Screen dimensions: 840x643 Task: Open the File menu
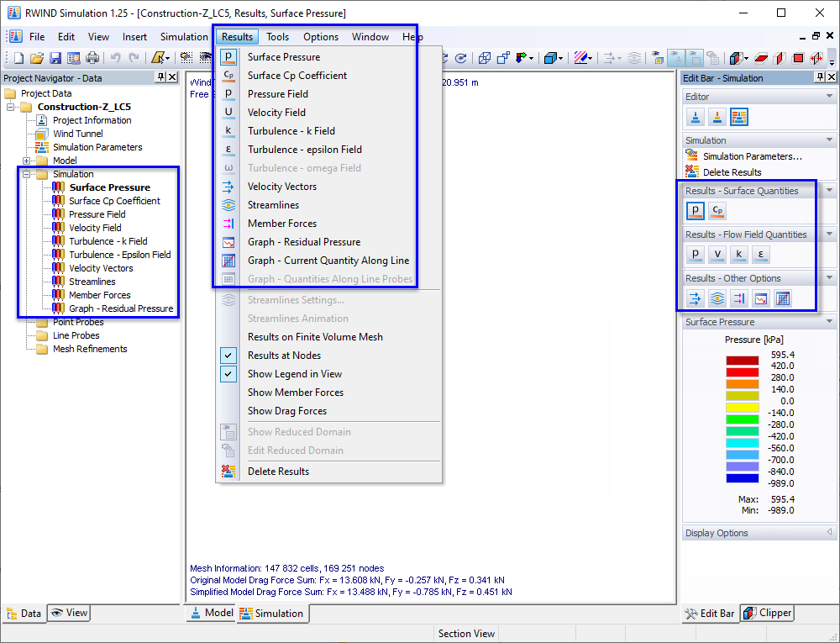37,37
